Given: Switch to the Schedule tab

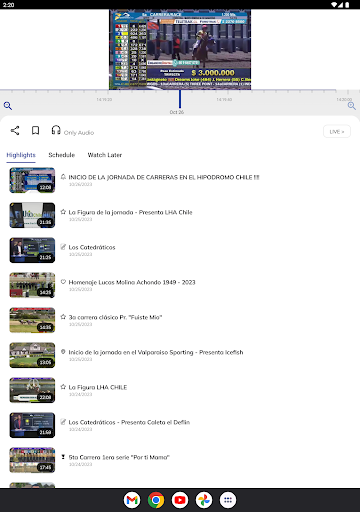Looking at the screenshot, I should click(x=62, y=155).
